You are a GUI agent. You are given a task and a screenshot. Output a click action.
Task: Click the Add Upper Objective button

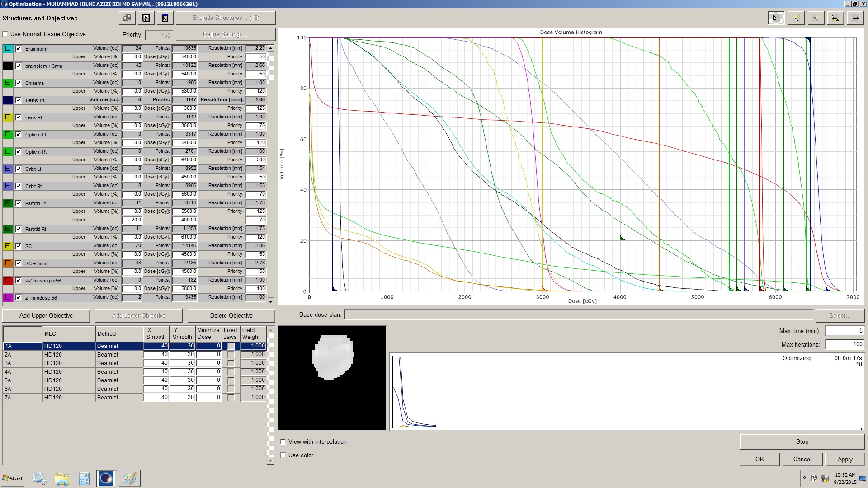click(x=46, y=315)
